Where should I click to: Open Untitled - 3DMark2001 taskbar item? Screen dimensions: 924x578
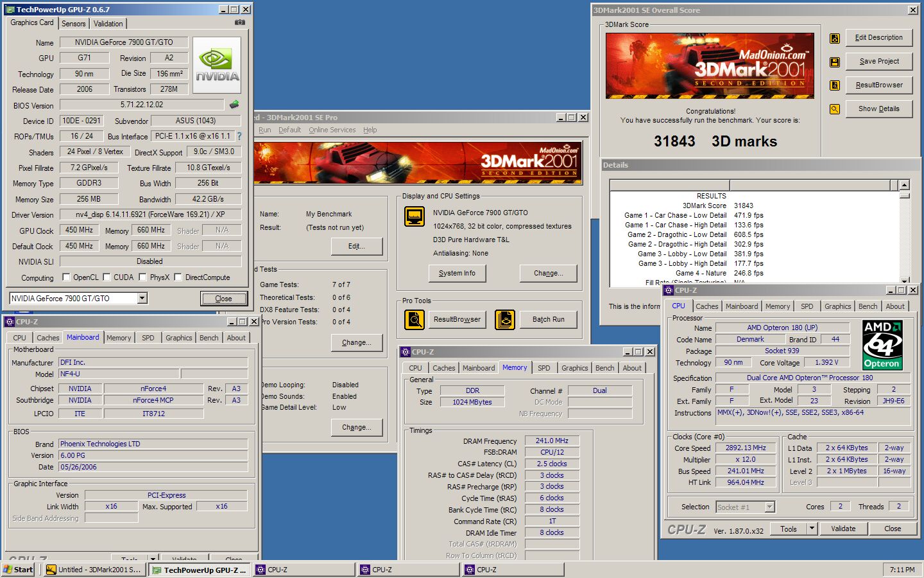94,570
